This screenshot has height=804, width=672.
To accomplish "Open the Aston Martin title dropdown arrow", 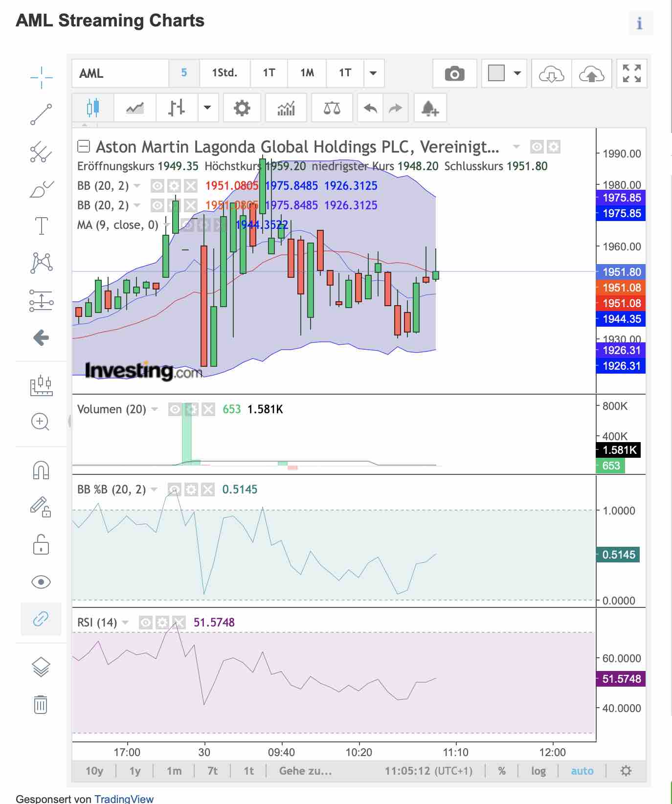I will pos(516,146).
